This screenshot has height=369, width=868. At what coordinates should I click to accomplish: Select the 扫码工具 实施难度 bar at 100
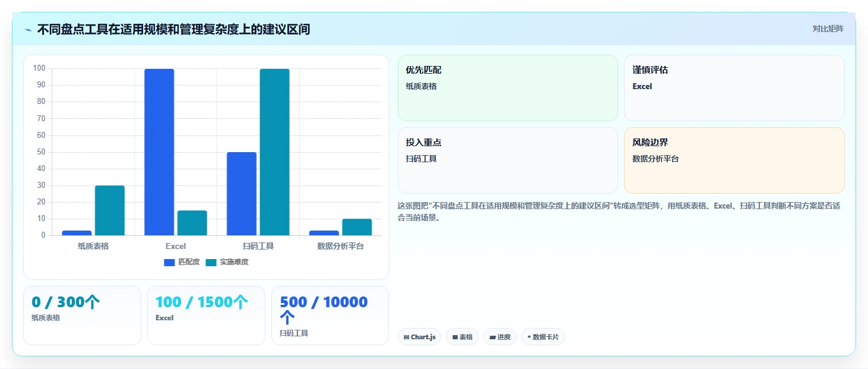point(274,152)
